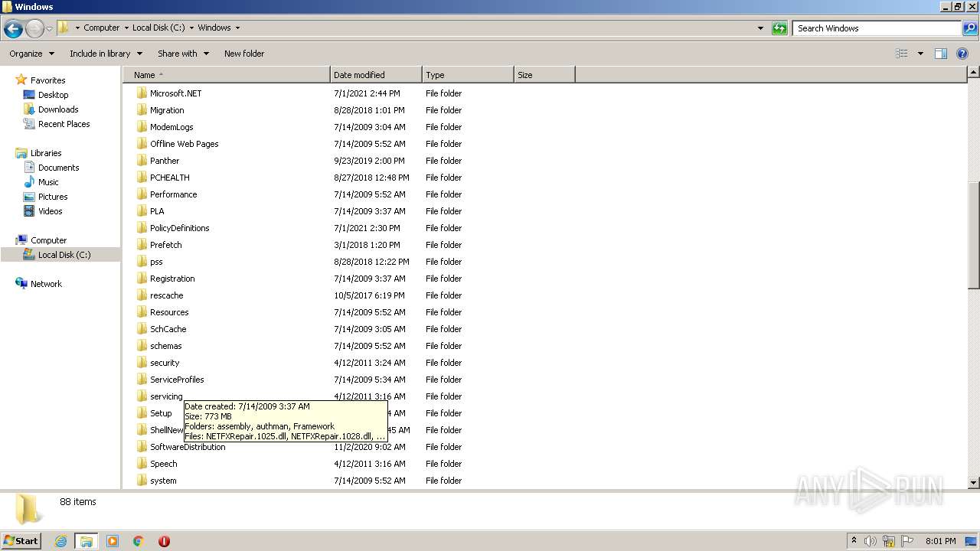Launch Internet Explorer from taskbar

(x=60, y=541)
